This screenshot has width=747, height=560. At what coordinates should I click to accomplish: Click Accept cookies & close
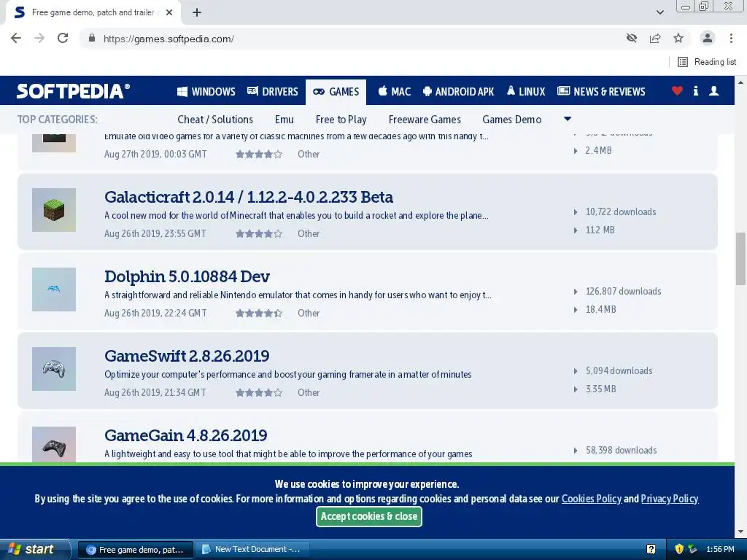[x=369, y=516]
